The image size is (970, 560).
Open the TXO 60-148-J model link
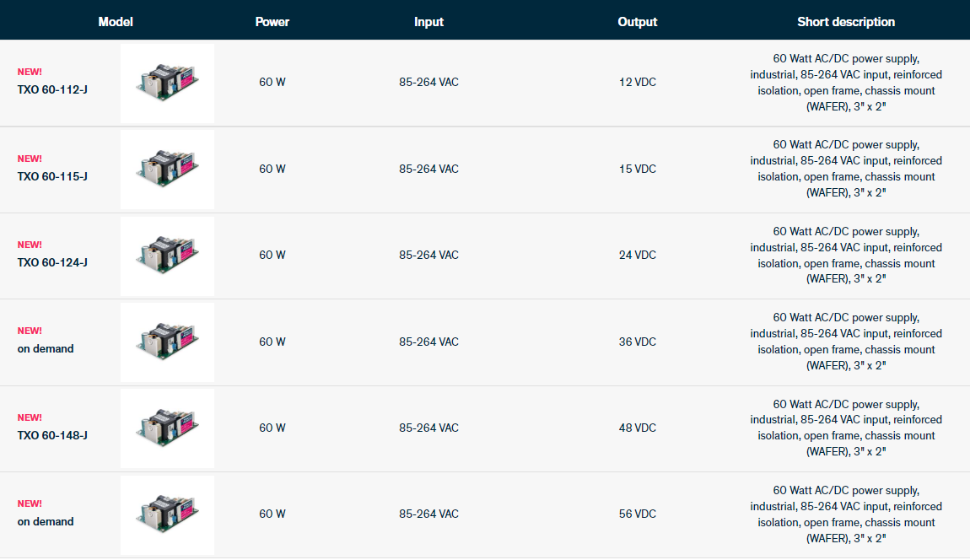coord(52,435)
